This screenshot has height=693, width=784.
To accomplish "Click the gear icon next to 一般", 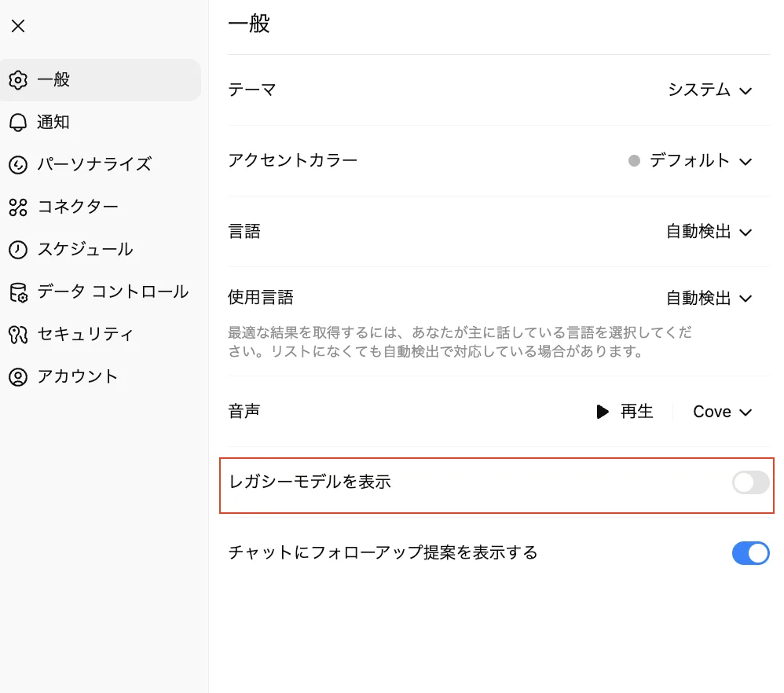I will tap(18, 80).
